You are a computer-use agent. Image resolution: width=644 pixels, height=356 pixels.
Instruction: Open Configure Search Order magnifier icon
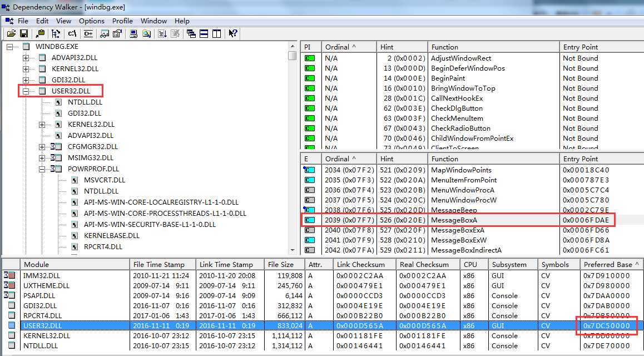click(x=146, y=34)
